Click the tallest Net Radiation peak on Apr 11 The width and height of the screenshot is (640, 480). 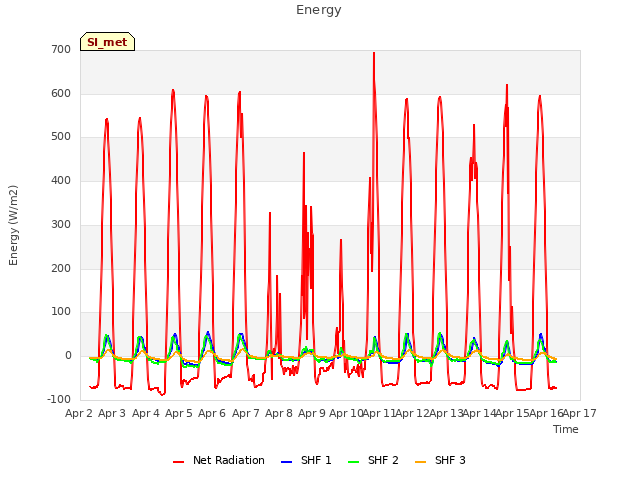(374, 53)
